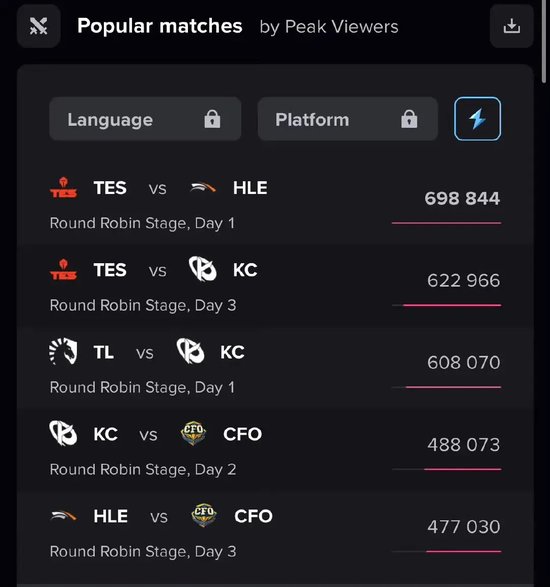
Task: Open the locked Platform dropdown
Action: click(x=347, y=119)
